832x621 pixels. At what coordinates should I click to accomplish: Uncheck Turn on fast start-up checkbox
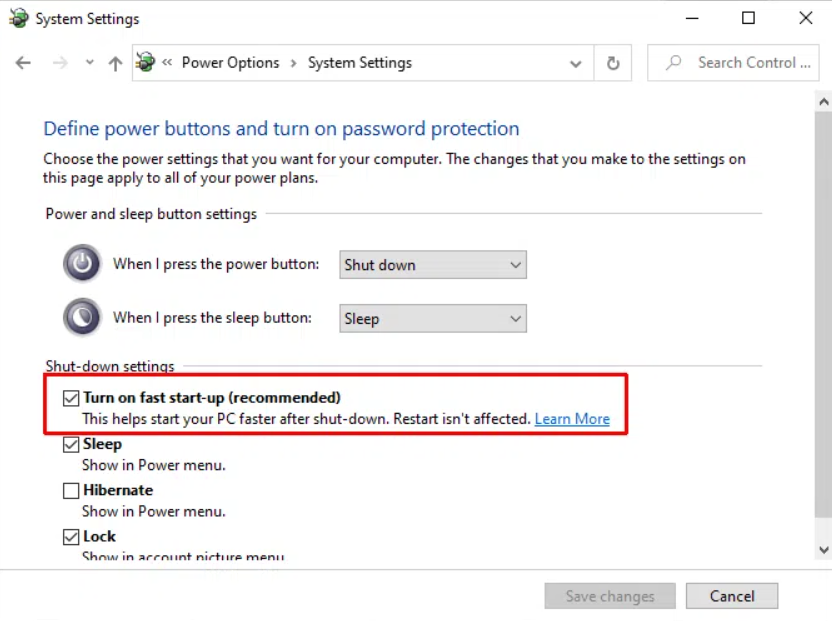tap(71, 398)
